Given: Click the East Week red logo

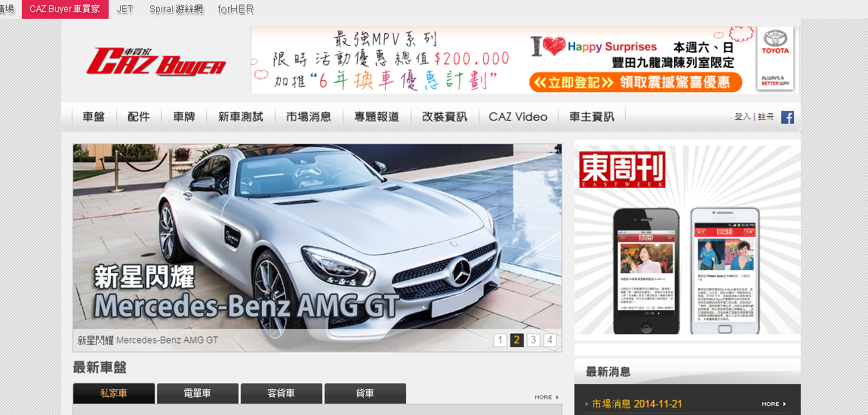Looking at the screenshot, I should [x=622, y=169].
